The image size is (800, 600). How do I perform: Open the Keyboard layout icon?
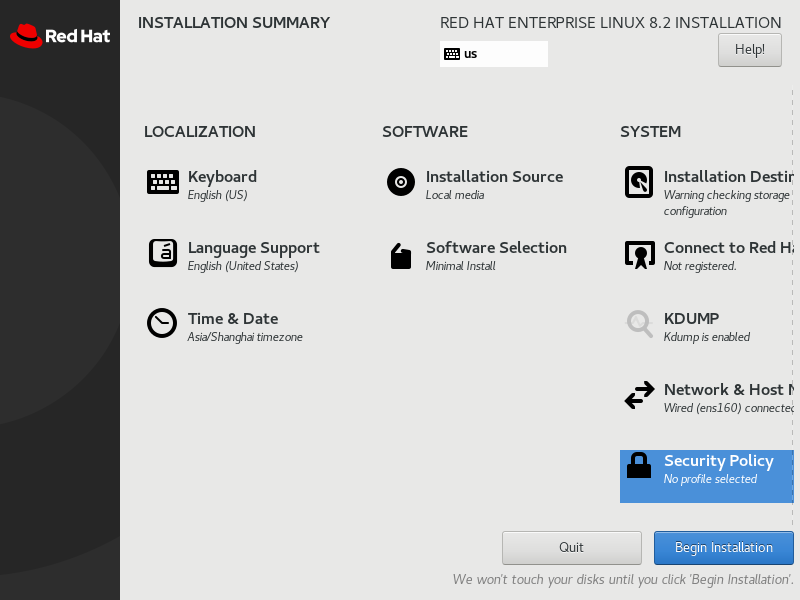click(x=163, y=182)
